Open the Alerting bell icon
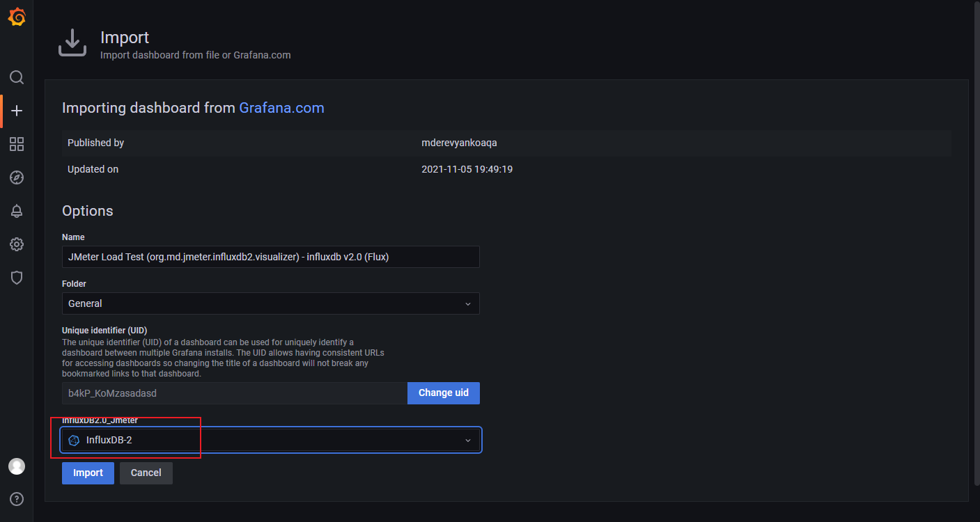The height and width of the screenshot is (522, 980). pyautogui.click(x=17, y=211)
